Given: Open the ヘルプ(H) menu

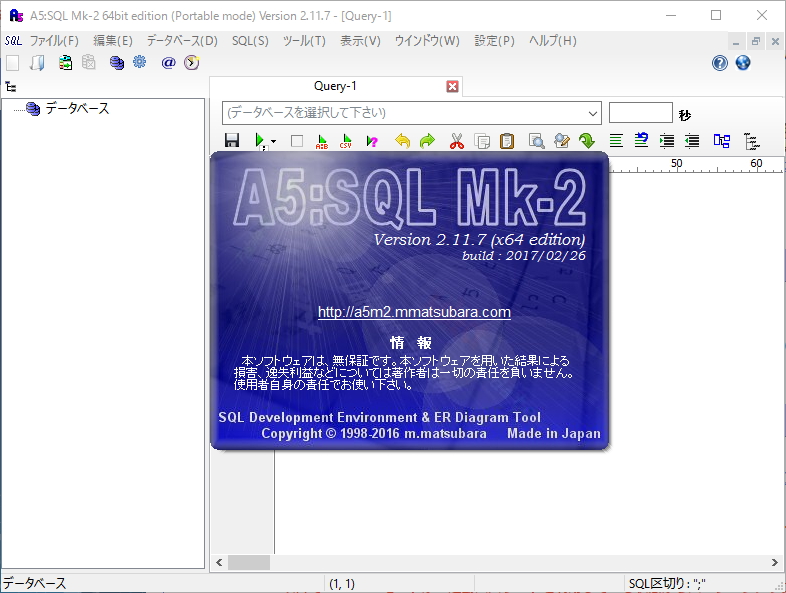Looking at the screenshot, I should (x=553, y=41).
